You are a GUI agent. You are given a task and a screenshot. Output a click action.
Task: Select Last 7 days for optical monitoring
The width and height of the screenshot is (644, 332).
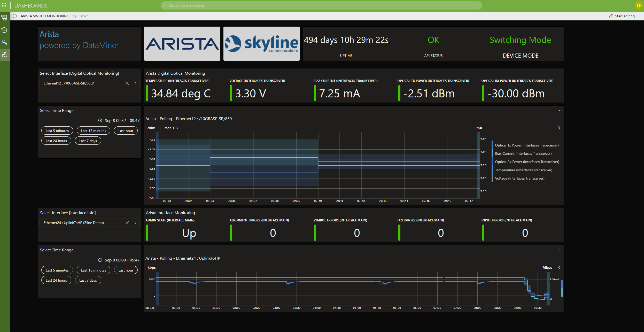click(88, 141)
